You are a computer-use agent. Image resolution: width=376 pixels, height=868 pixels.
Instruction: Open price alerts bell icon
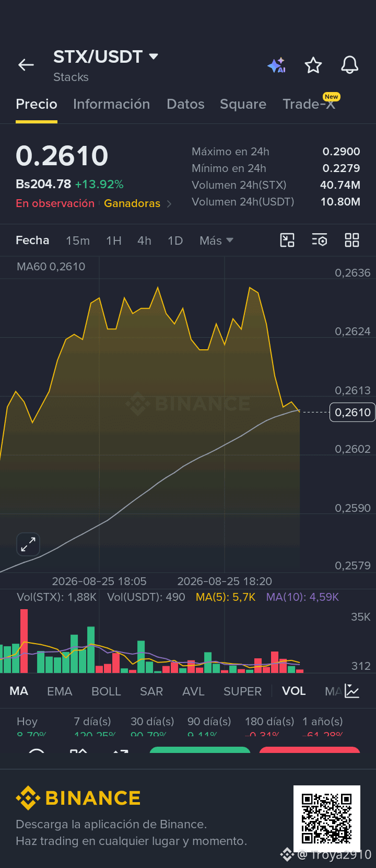coord(350,65)
